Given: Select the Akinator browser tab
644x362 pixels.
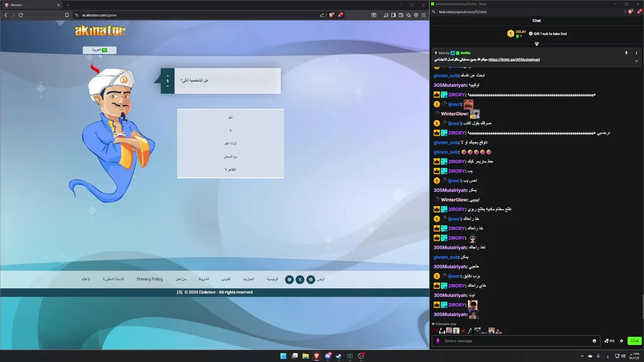Looking at the screenshot, I should [x=32, y=5].
